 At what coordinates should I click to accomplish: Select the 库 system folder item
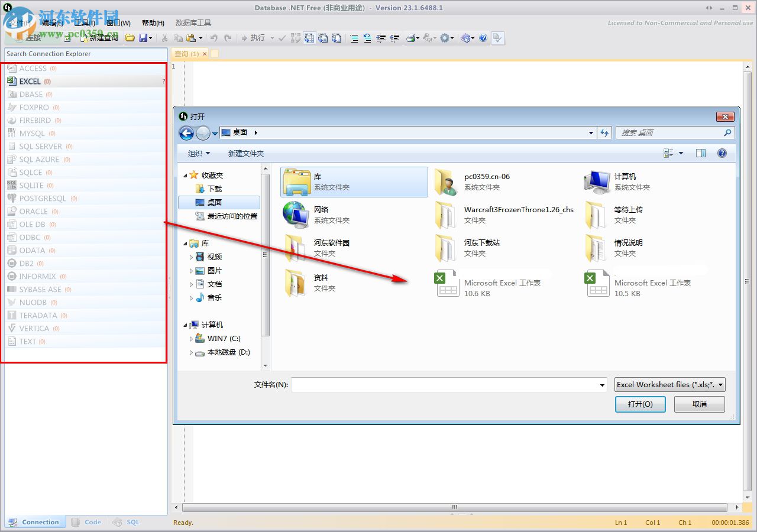click(354, 181)
